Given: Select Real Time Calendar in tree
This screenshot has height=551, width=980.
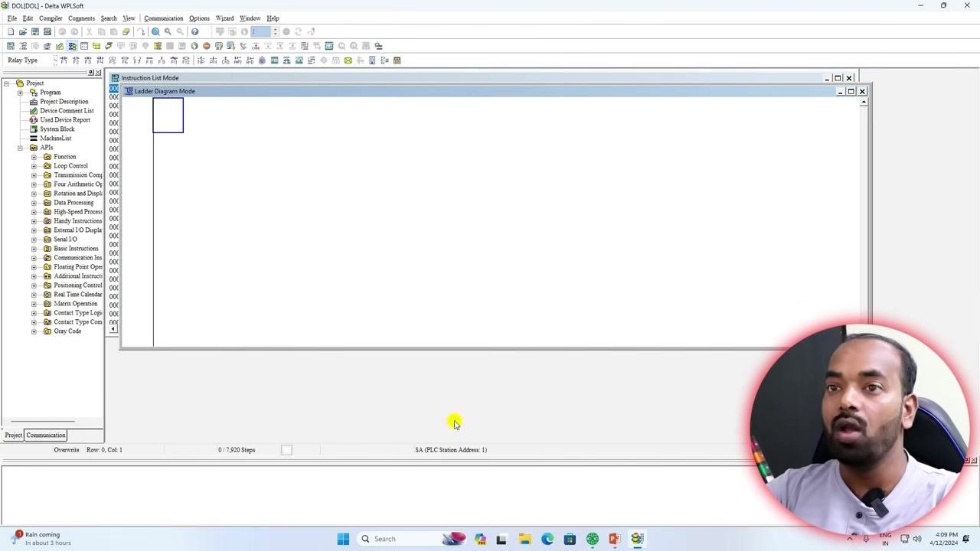Looking at the screenshot, I should click(77, 295).
